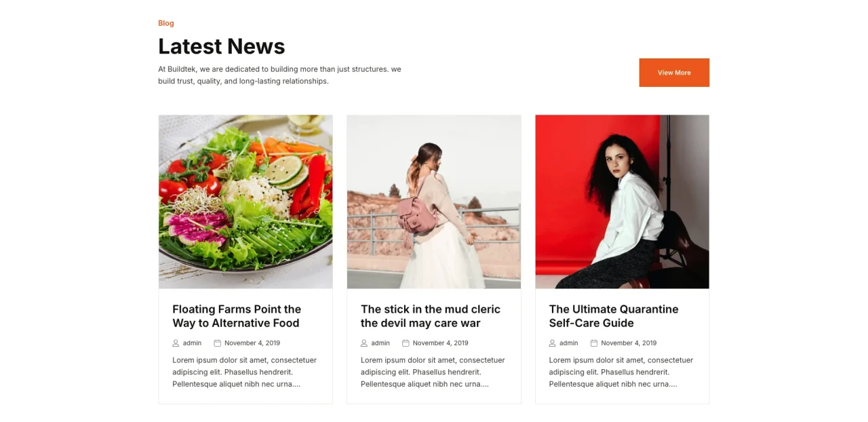Click the orange Blog label above the heading
Screen dimensions: 868x422
pos(166,23)
